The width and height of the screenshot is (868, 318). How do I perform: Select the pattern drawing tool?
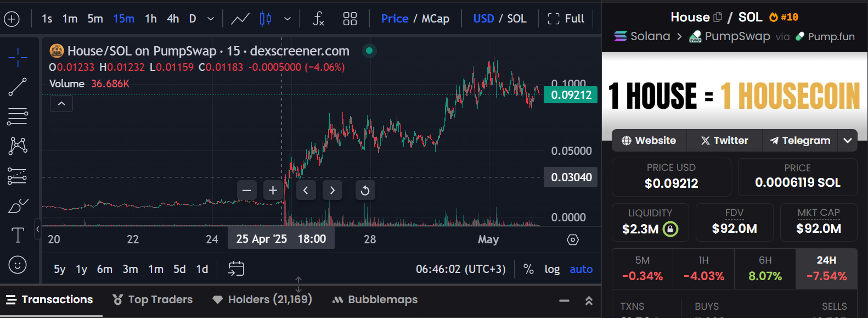coord(18,146)
